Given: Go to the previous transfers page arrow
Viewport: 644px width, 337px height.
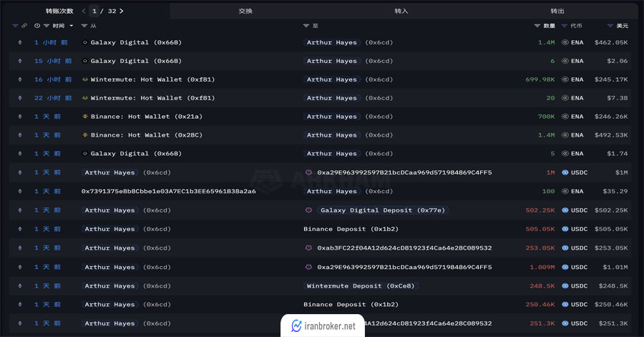Looking at the screenshot, I should pyautogui.click(x=84, y=11).
